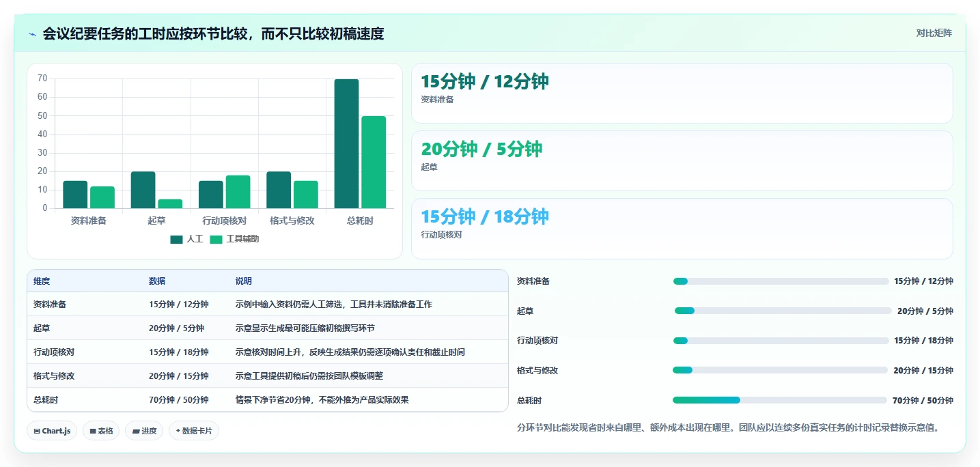Viewport: 980px width, 467px height.
Task: Click the lightning icon beside the title
Action: click(33, 34)
